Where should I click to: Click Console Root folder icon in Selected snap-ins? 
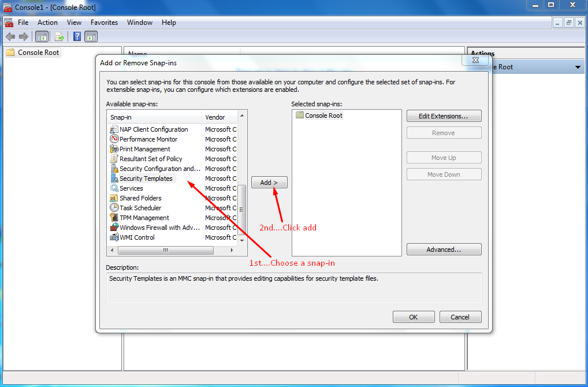coord(300,115)
